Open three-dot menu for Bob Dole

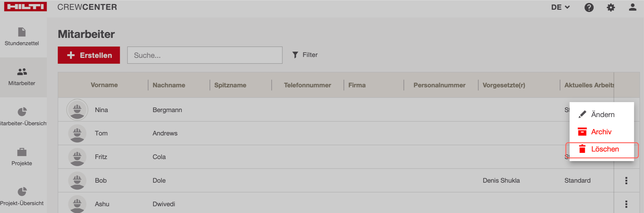coord(626,181)
